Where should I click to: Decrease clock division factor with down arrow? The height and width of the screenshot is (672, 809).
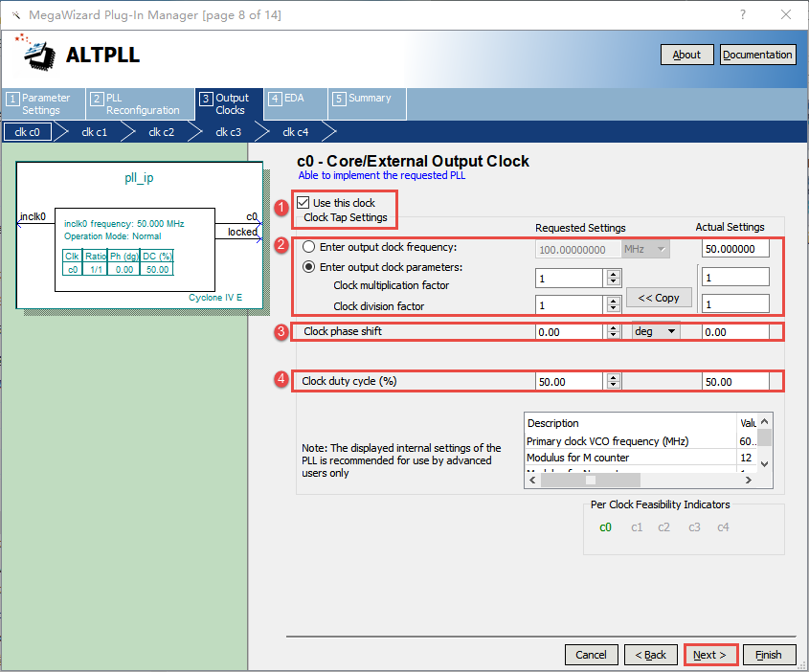(613, 308)
